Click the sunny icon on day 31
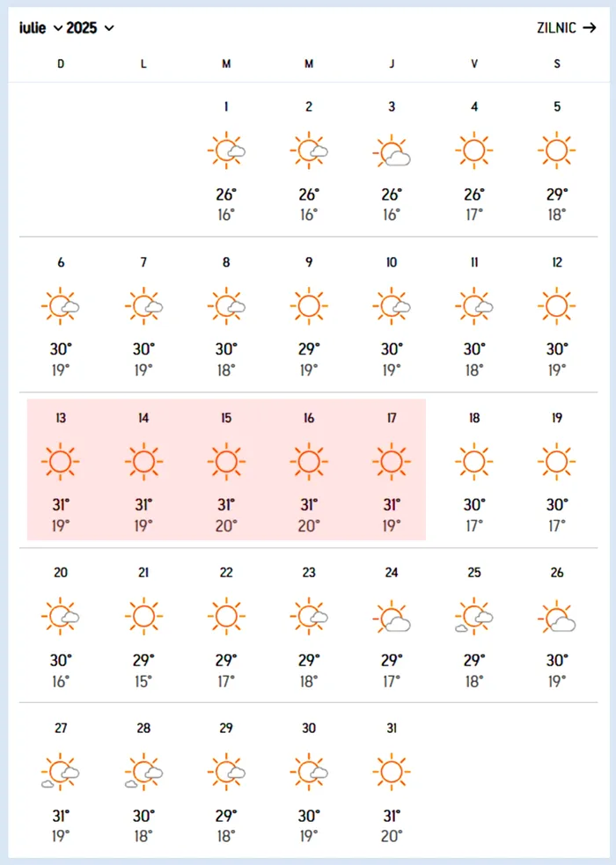616x865 pixels. pos(392,772)
